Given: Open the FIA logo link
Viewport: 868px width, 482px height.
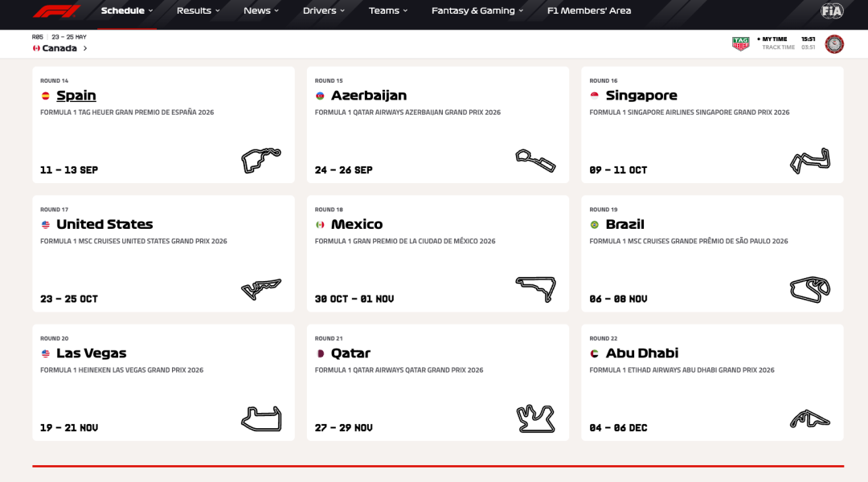Looking at the screenshot, I should [x=832, y=10].
